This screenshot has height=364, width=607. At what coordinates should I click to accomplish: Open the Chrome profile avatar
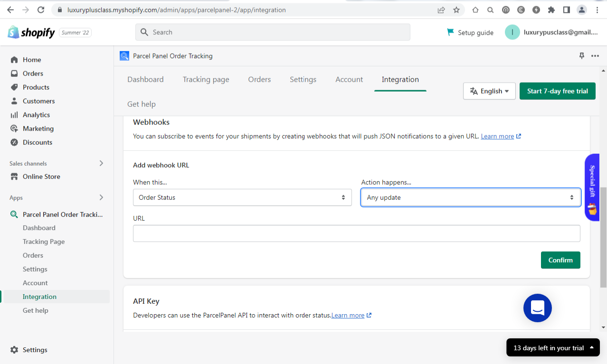point(582,9)
